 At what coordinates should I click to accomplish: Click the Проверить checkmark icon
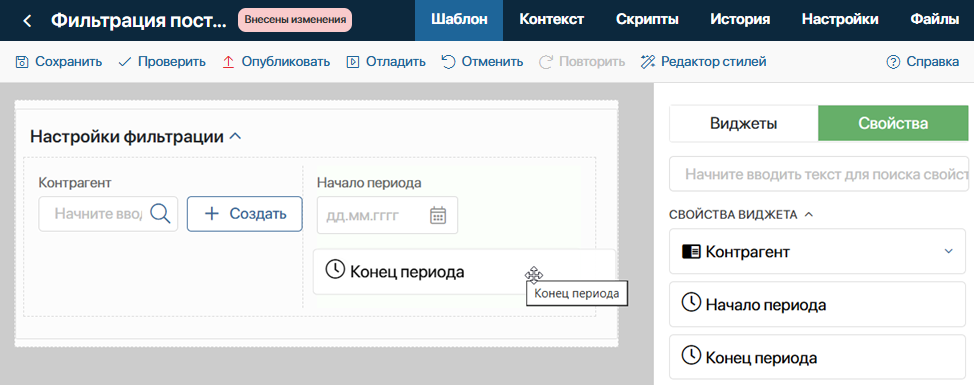124,61
